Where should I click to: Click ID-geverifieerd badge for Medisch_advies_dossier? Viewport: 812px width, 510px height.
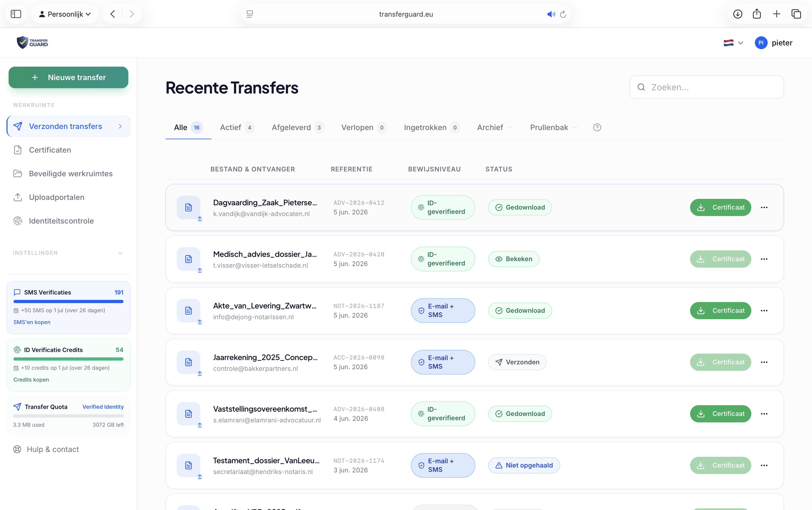tap(443, 259)
